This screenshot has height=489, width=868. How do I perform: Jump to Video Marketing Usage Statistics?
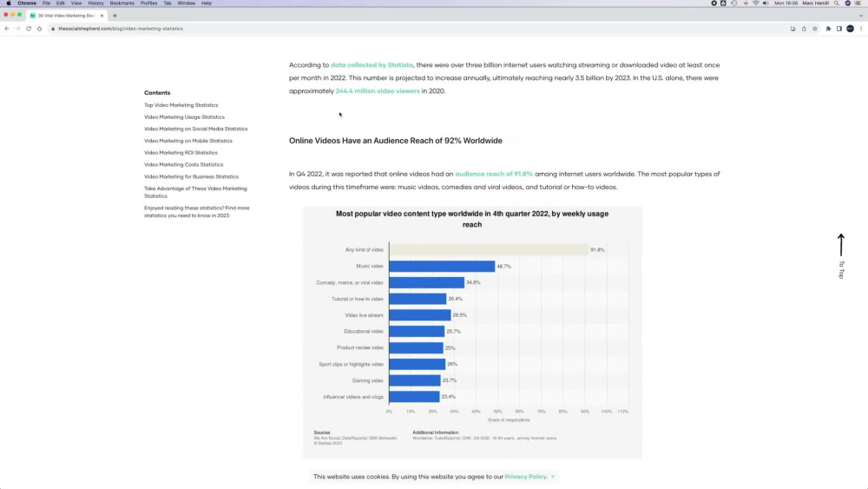point(184,117)
